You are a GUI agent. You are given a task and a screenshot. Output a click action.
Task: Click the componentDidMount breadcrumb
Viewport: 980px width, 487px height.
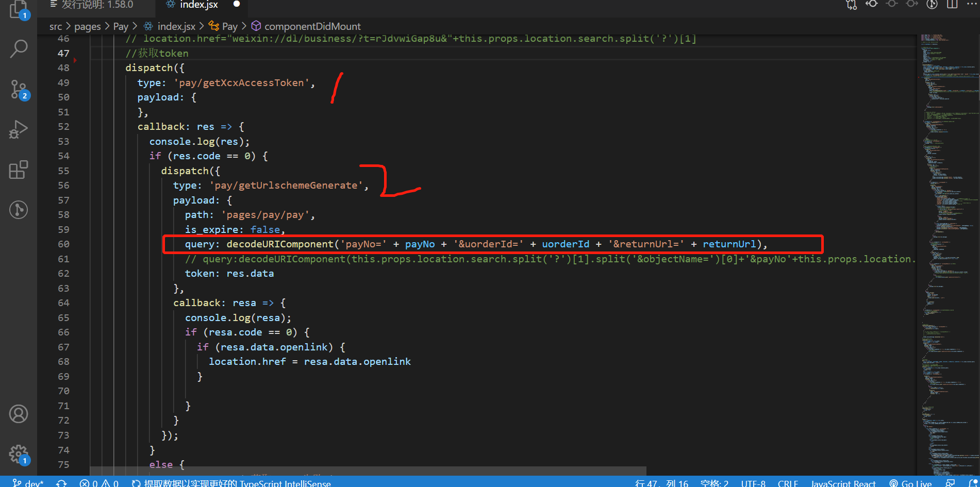pyautogui.click(x=306, y=26)
